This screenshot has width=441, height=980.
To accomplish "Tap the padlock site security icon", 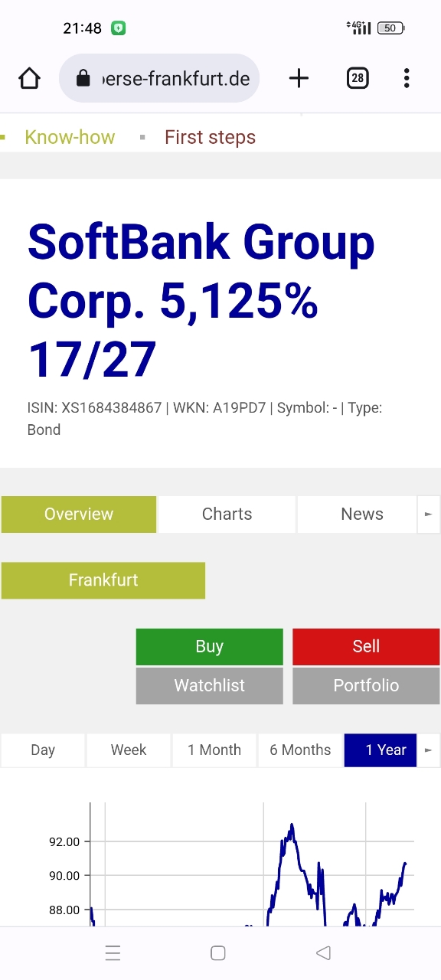I will 83,78.
